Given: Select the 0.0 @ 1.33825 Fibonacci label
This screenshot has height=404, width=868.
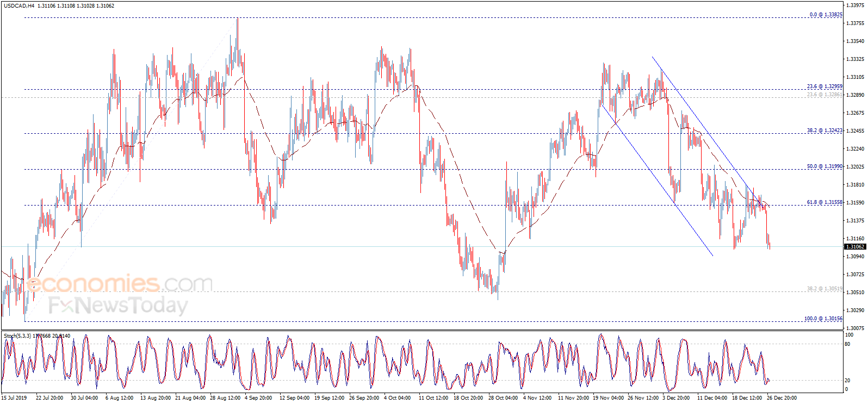Looking at the screenshot, I should tap(826, 15).
